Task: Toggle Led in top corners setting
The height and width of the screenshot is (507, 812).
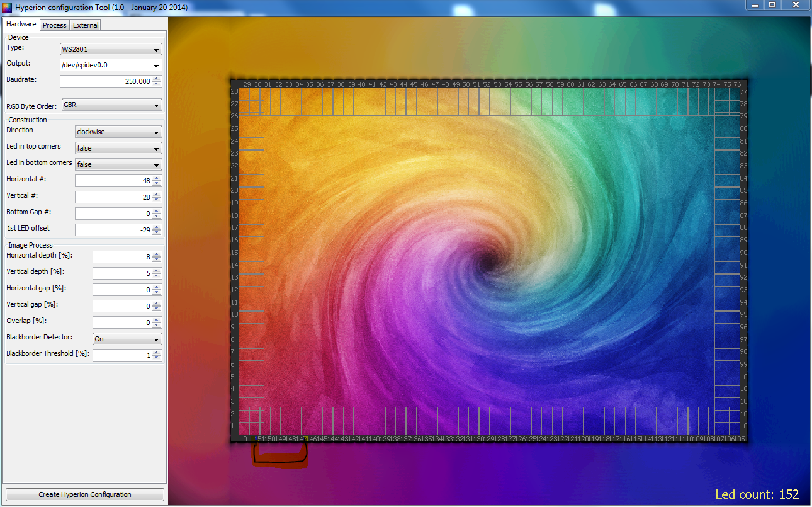Action: tap(118, 149)
